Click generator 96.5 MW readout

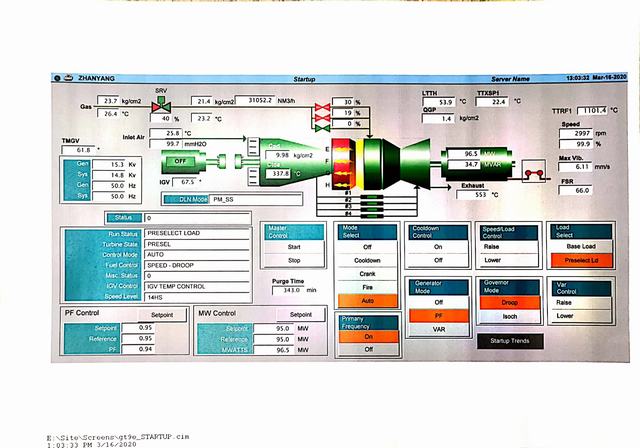click(465, 154)
